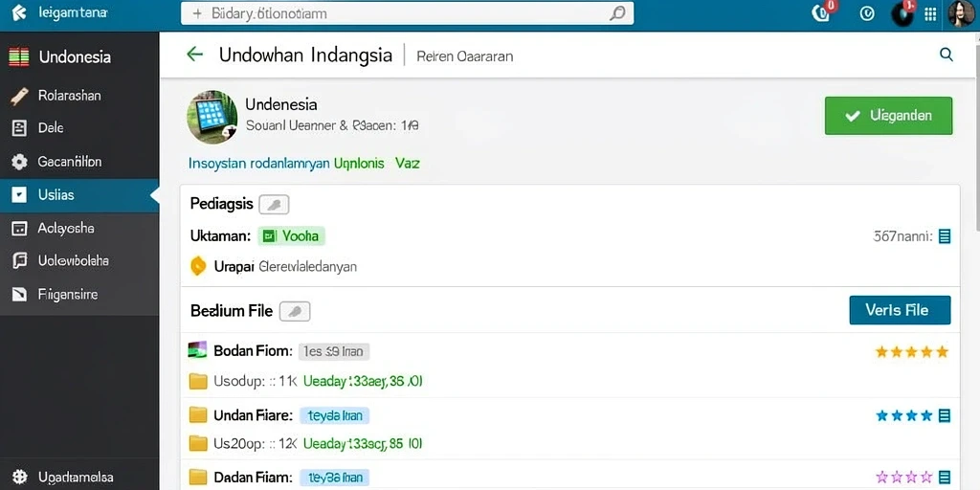Click the orange Urapai icon
The height and width of the screenshot is (490, 980).
(x=197, y=266)
